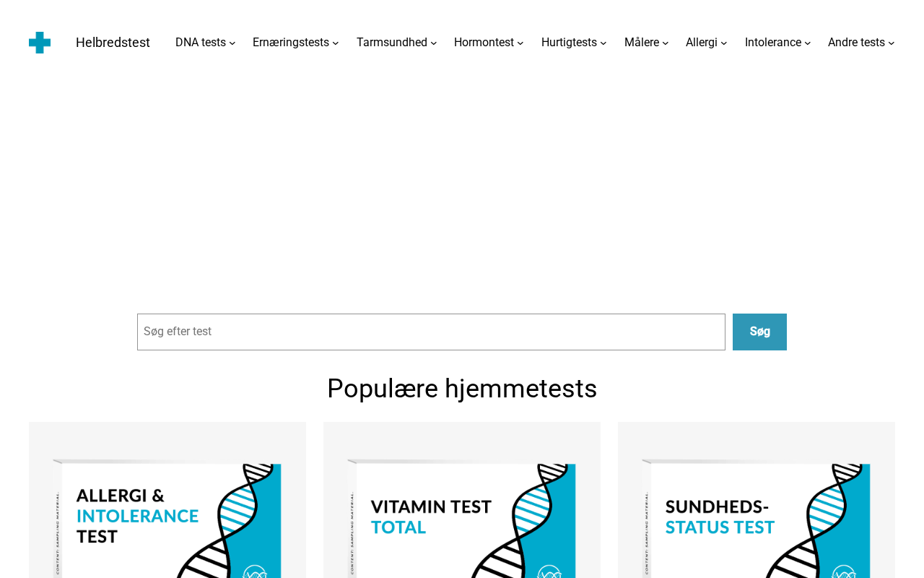Expand the Hormontest chevron

point(520,43)
